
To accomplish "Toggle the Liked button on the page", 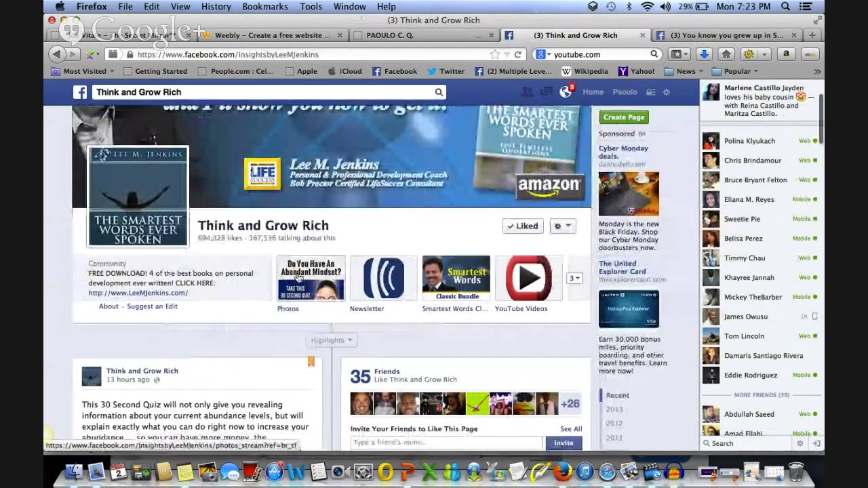I will [523, 226].
